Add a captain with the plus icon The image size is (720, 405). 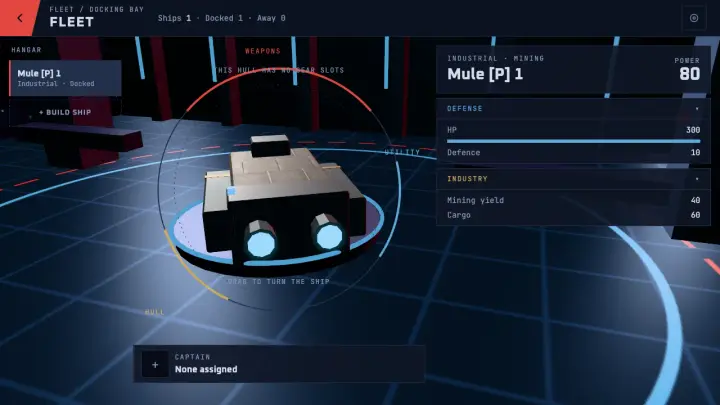click(155, 365)
